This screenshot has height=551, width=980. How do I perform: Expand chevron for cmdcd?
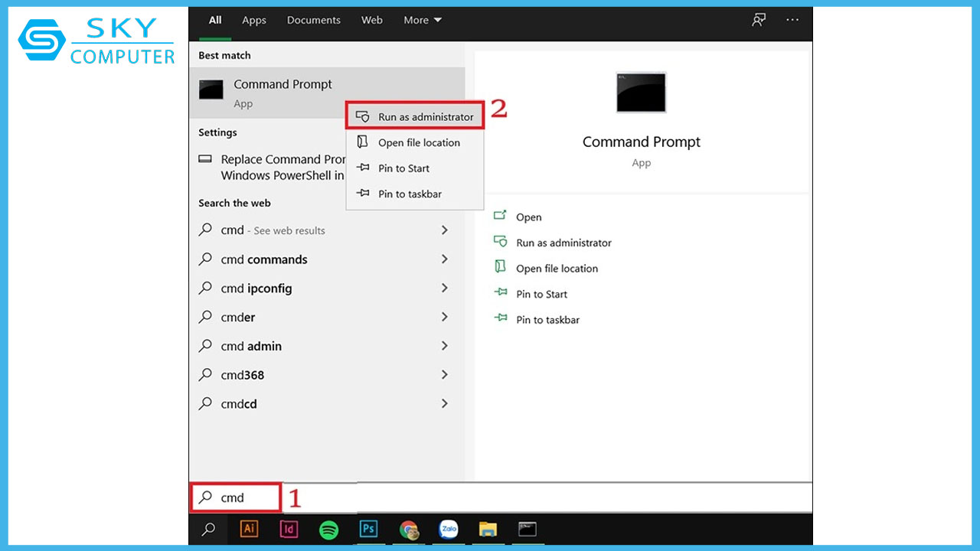tap(444, 403)
